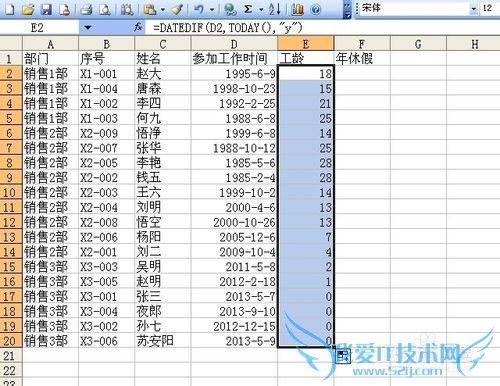Select the name cell 苏安阳
Screen dimensions: 500x386
pyautogui.click(x=163, y=341)
